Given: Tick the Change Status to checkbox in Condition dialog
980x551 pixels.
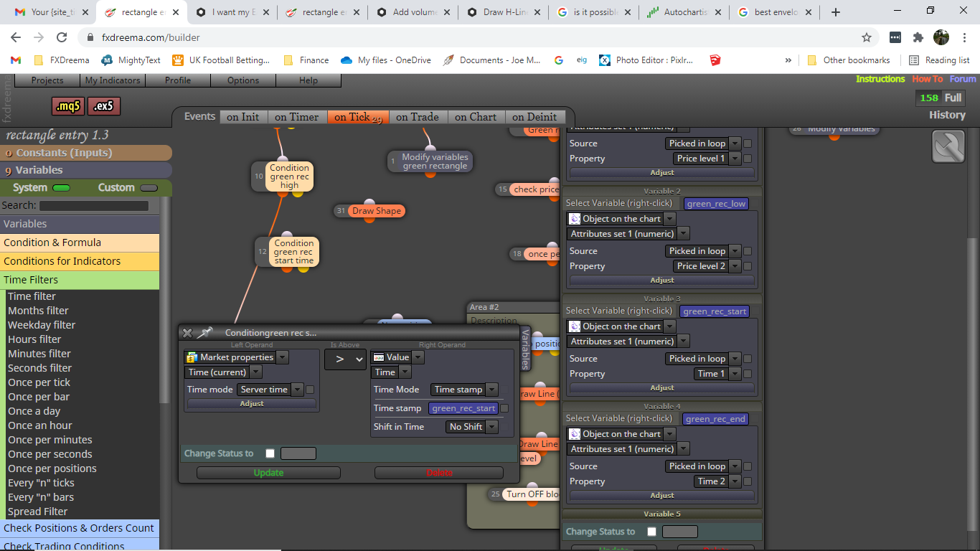Looking at the screenshot, I should [x=270, y=453].
